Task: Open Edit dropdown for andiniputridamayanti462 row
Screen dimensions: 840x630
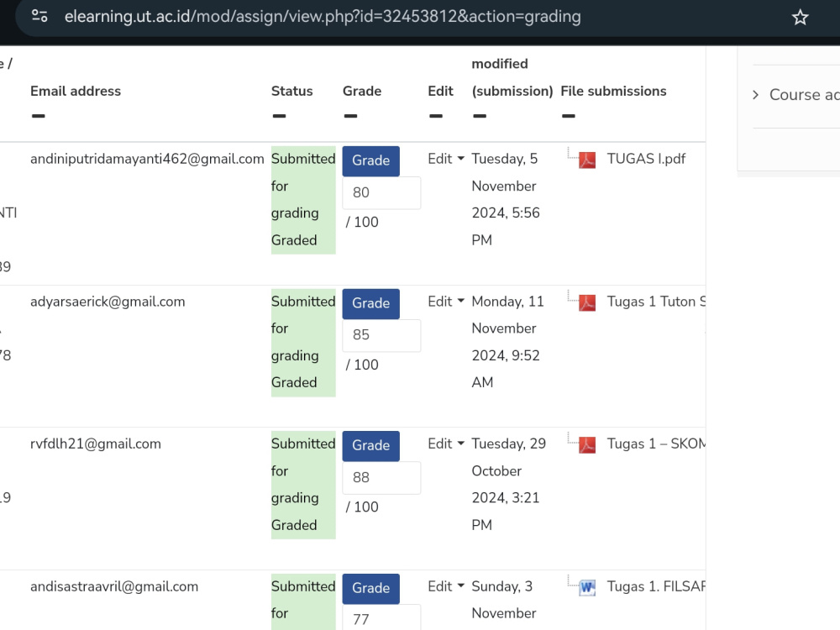Action: pos(446,159)
